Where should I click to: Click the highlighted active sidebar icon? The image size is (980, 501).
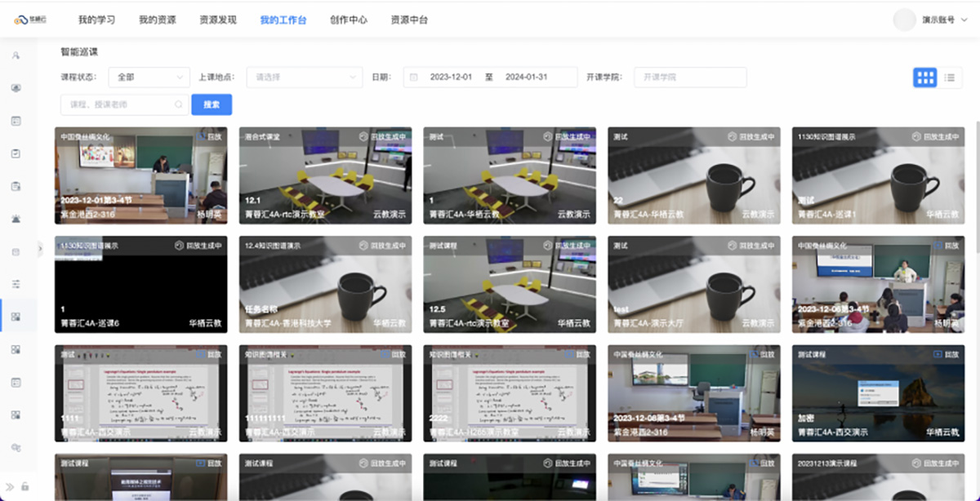click(x=16, y=317)
